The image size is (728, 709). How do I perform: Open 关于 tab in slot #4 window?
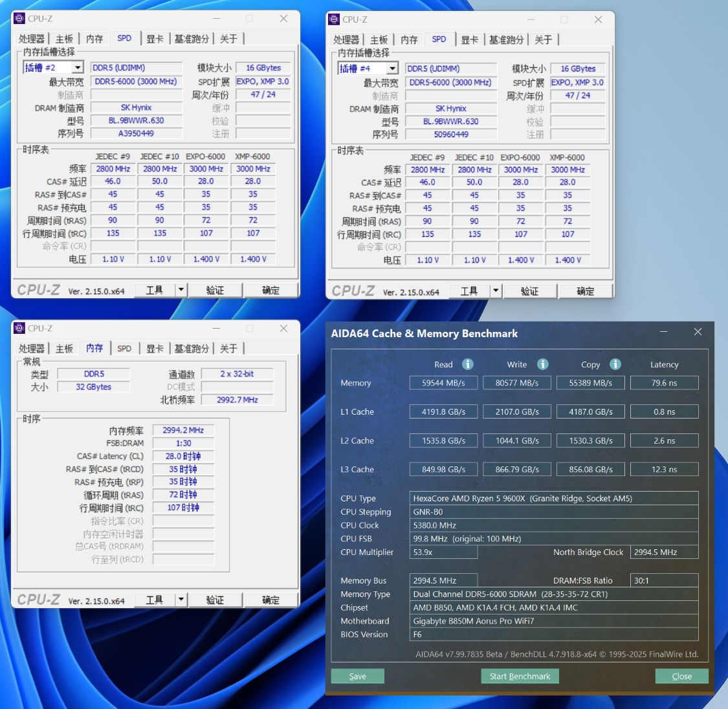543,40
